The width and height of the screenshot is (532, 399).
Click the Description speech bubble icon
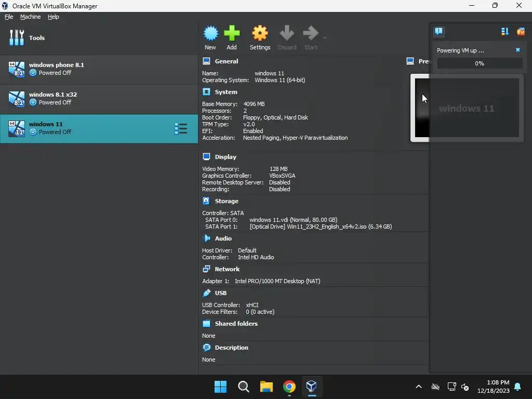(206, 347)
